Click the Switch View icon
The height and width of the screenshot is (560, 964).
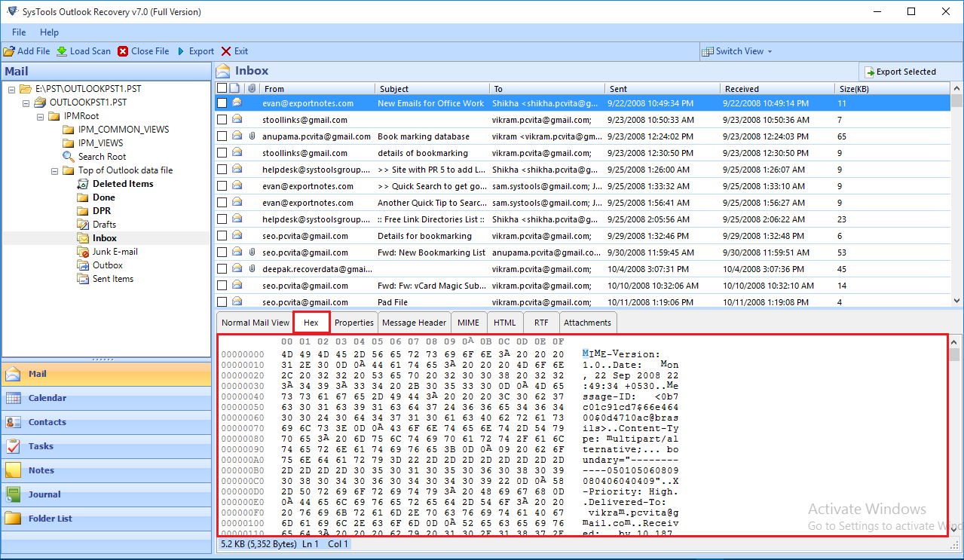click(x=708, y=51)
